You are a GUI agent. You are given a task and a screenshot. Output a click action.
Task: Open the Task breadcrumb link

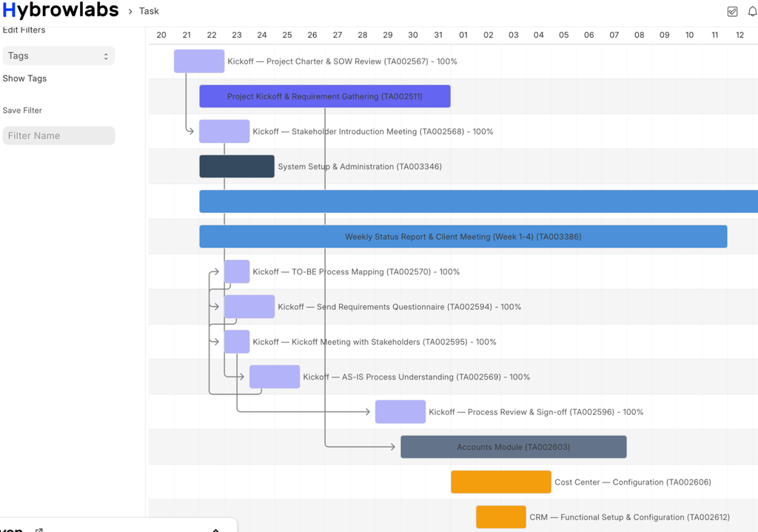(149, 11)
